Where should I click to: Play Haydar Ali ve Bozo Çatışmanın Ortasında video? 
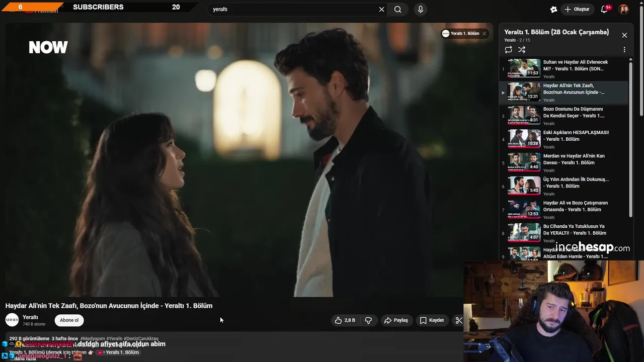pos(563,210)
